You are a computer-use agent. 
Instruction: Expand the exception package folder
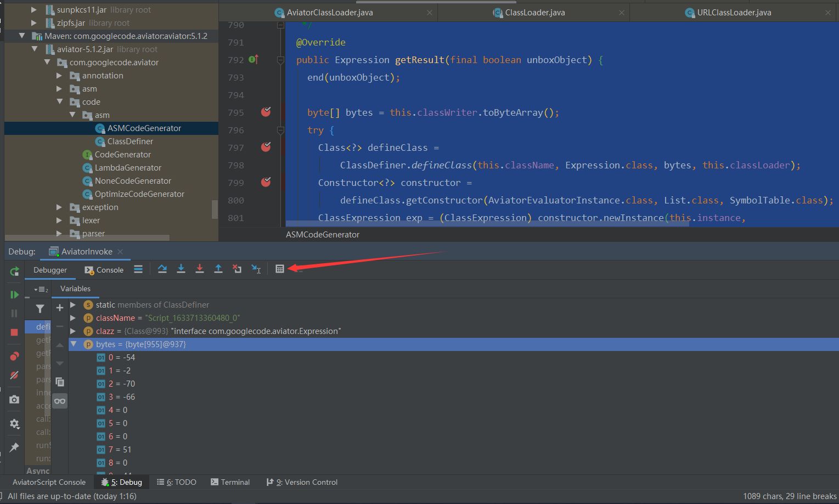(x=59, y=207)
